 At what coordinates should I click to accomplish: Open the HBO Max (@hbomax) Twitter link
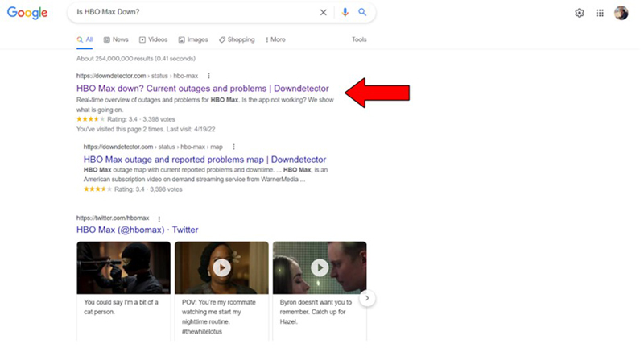[137, 230]
